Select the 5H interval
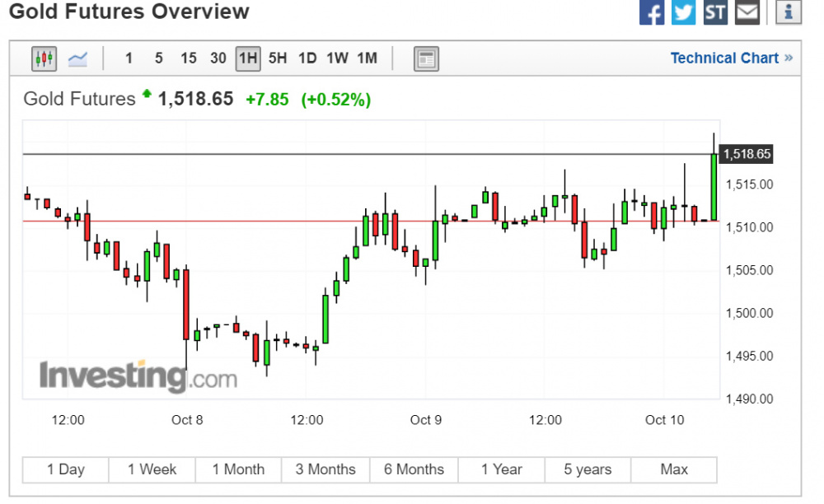This screenshot has width=824, height=504. (x=278, y=58)
